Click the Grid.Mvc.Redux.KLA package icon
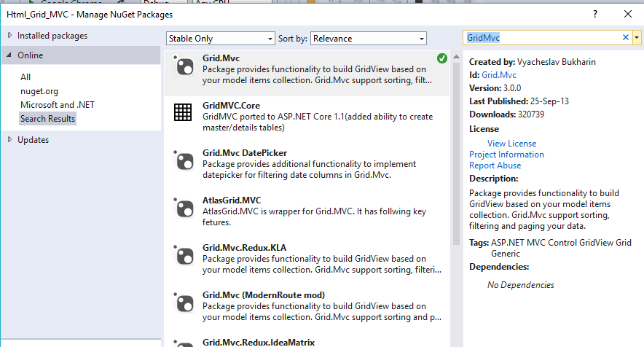The image size is (644, 347). tap(183, 255)
